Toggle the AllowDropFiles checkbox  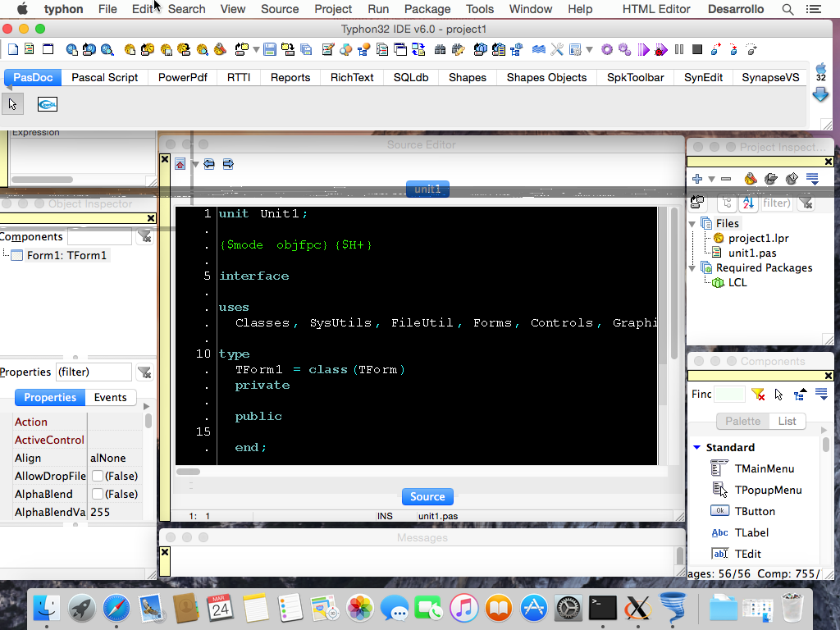(x=98, y=476)
